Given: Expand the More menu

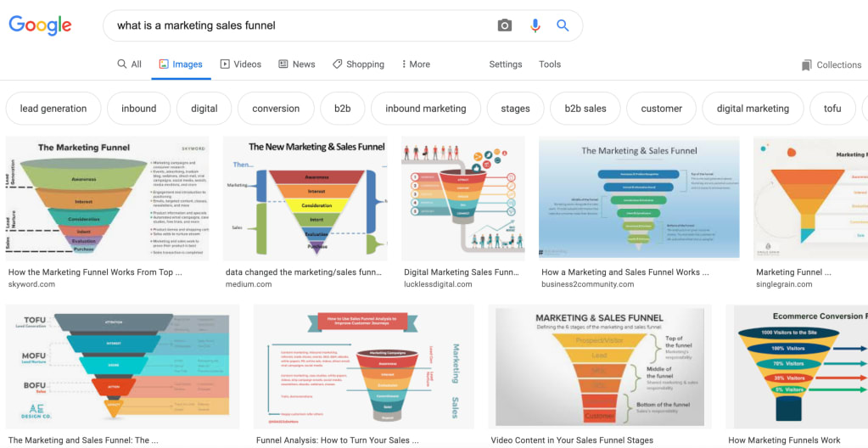Looking at the screenshot, I should (x=416, y=64).
